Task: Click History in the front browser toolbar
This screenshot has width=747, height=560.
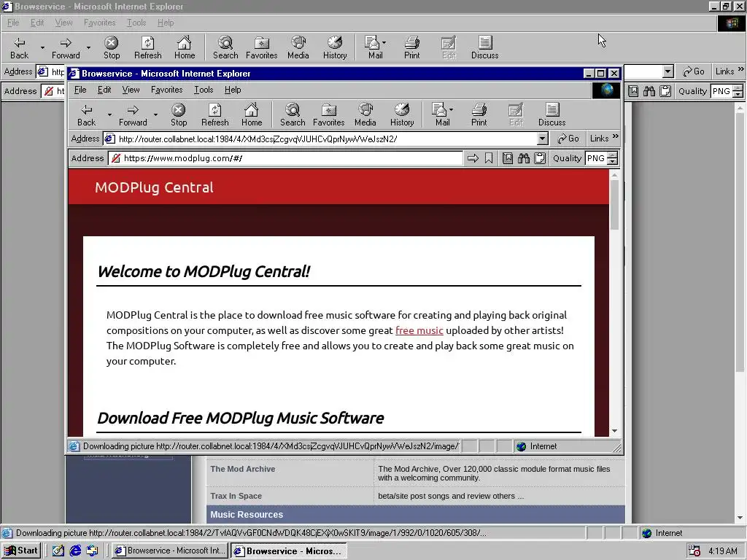Action: click(x=402, y=115)
